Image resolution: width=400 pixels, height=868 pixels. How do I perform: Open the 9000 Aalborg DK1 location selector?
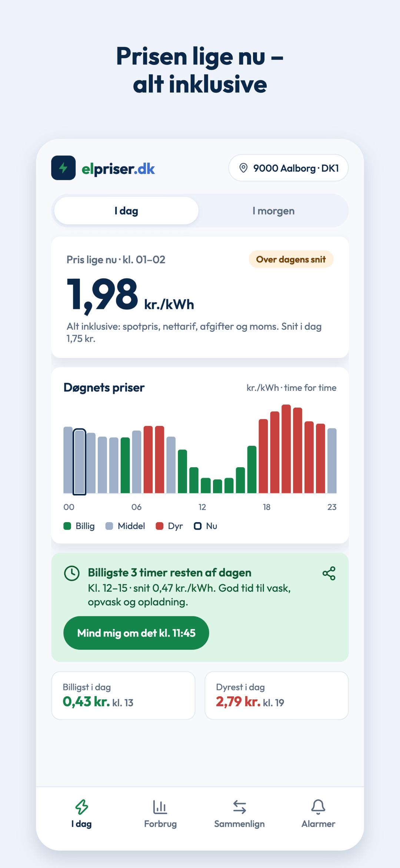(289, 168)
